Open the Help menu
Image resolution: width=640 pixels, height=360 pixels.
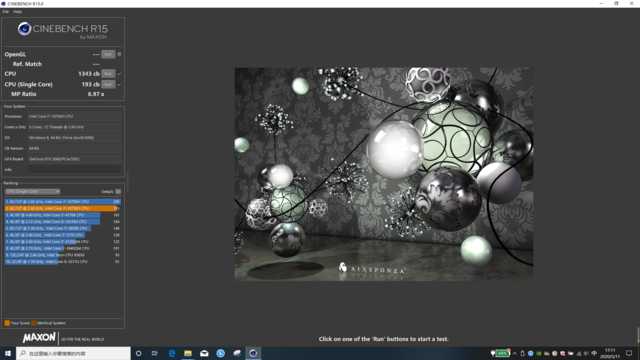[17, 12]
